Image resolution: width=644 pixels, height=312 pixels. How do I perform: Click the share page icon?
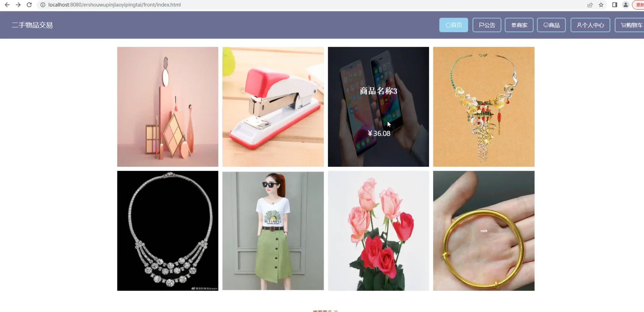(x=590, y=5)
